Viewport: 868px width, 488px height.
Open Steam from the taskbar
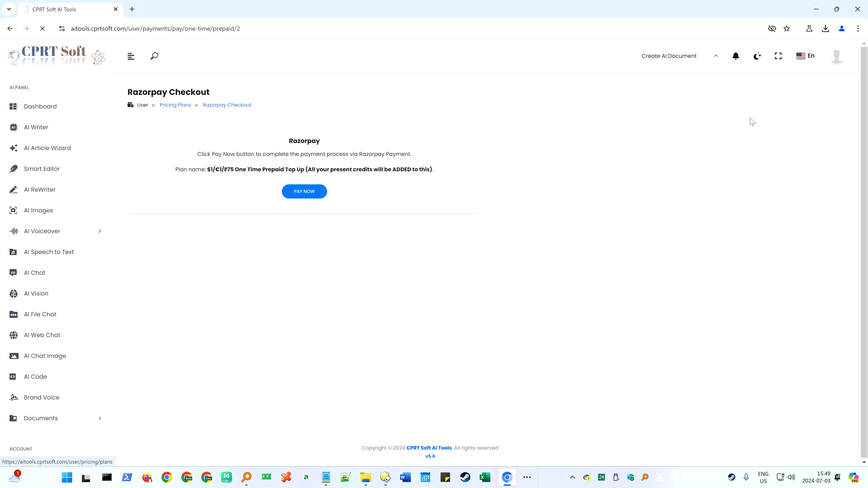click(465, 477)
